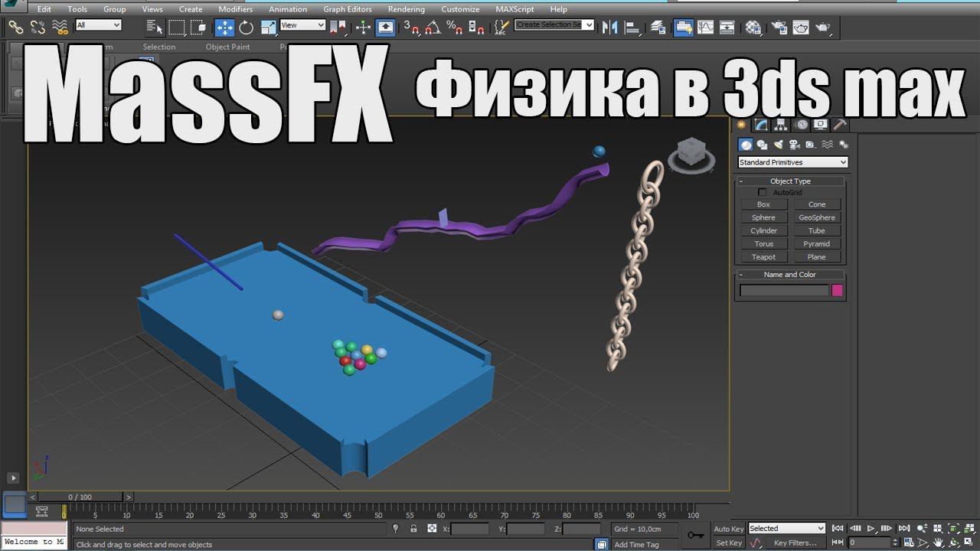Click the Maximize Viewport Toggle icon

(968, 543)
